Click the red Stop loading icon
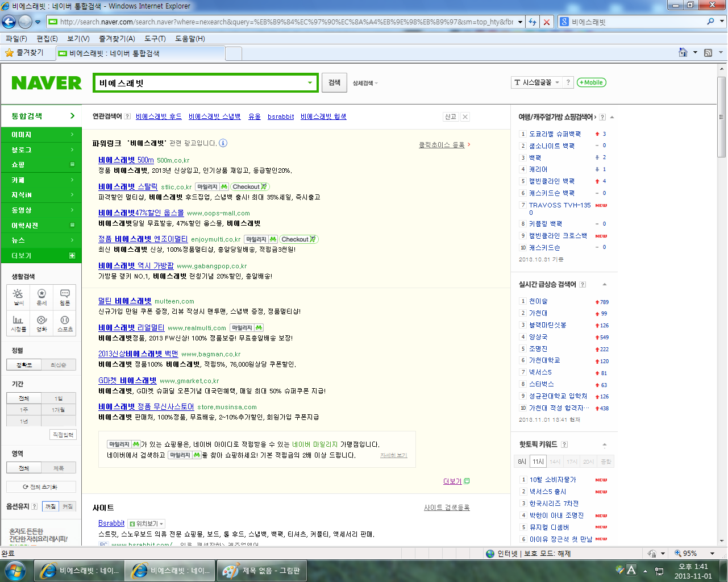728x582 pixels. pos(546,22)
